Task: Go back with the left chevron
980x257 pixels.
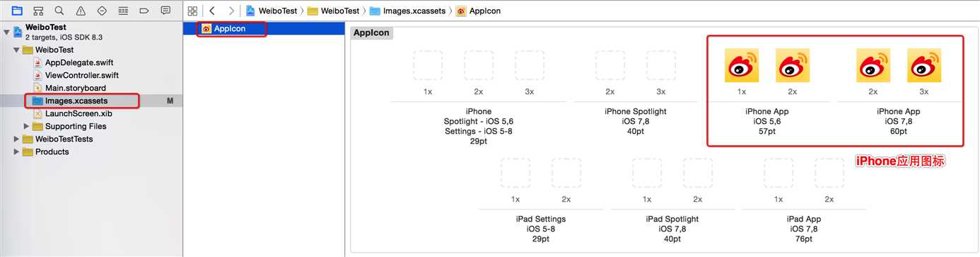Action: tap(212, 11)
